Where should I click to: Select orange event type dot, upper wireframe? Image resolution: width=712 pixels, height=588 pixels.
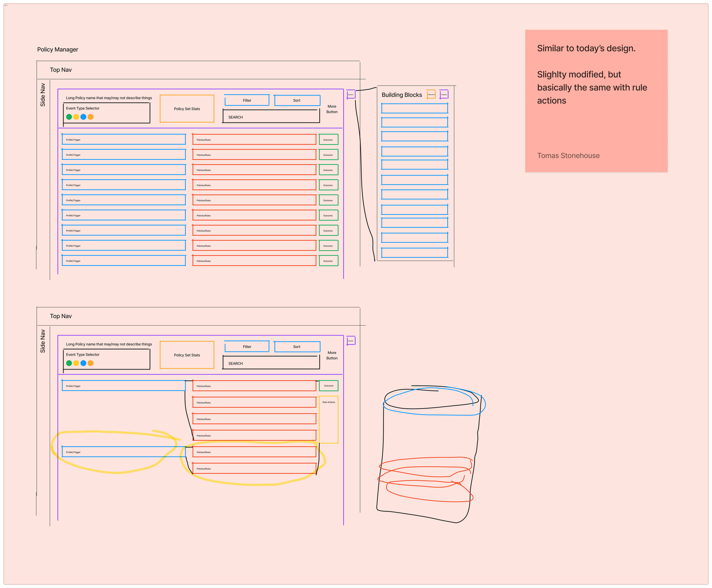pos(91,117)
